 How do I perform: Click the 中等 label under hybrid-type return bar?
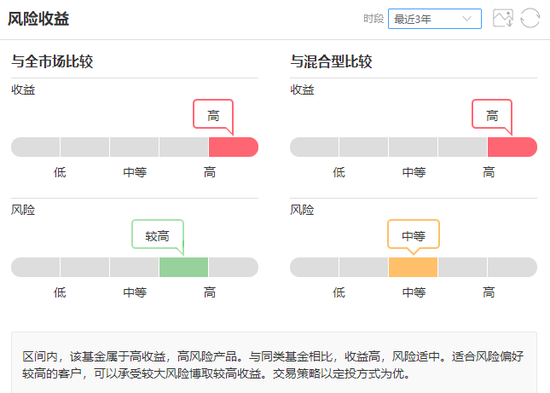414,172
